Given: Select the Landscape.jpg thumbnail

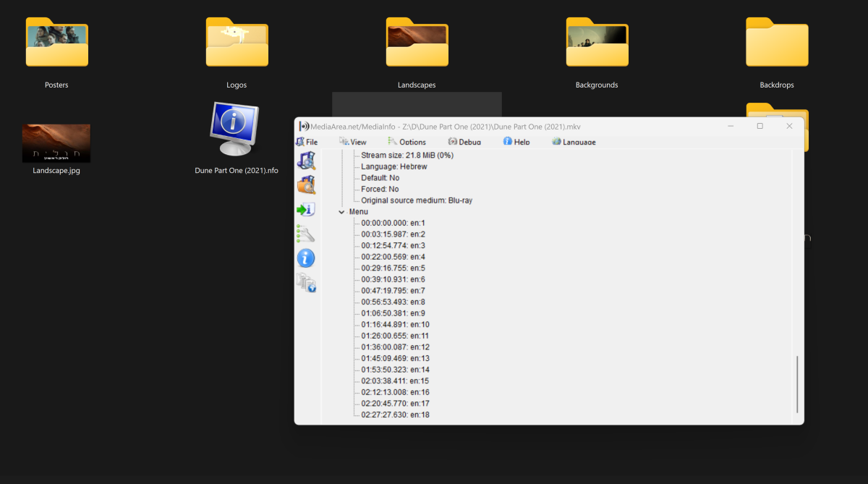Looking at the screenshot, I should click(56, 143).
